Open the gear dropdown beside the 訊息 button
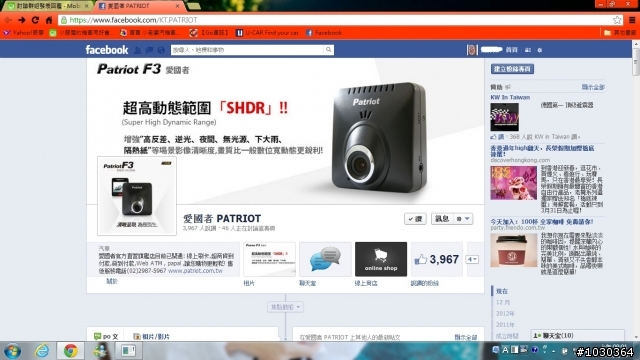640x360 pixels. [x=463, y=219]
